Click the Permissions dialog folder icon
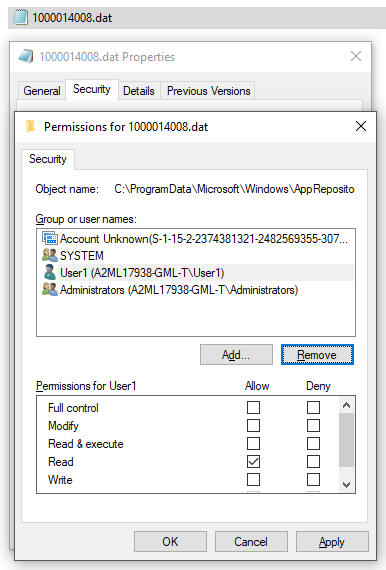This screenshot has width=386, height=570. (x=31, y=127)
